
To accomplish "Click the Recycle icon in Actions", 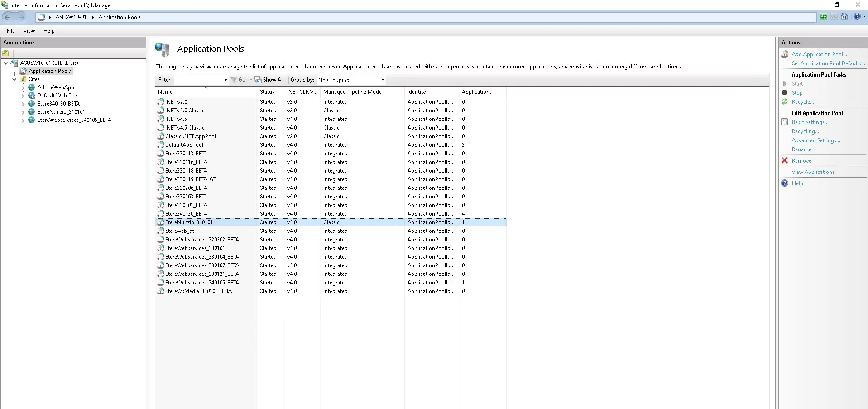I will pyautogui.click(x=785, y=102).
